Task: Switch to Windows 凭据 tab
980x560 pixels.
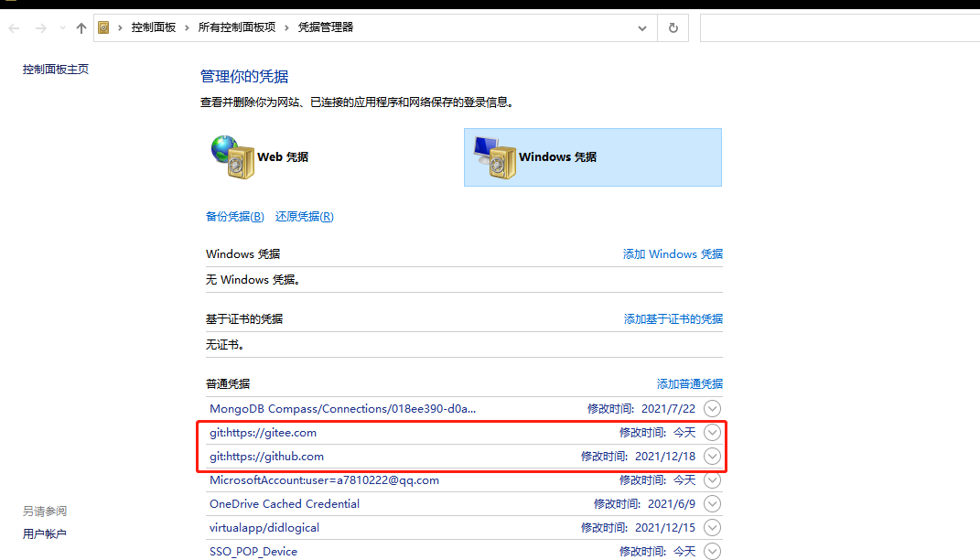Action: pos(593,157)
